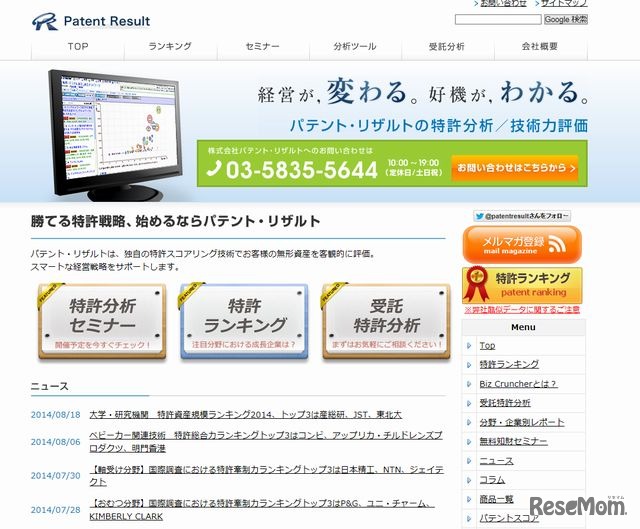
Task: Open the 特許ランキング patent ranking banner
Action: click(x=522, y=285)
